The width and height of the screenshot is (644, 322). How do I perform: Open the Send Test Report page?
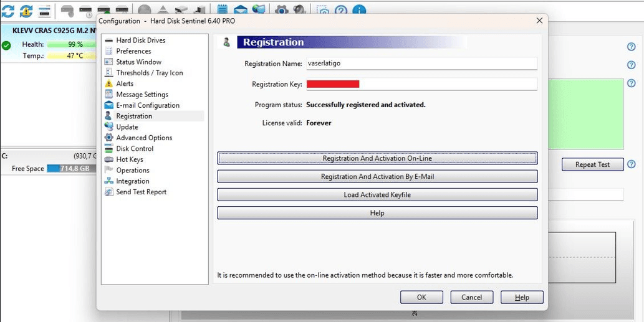[x=141, y=192]
